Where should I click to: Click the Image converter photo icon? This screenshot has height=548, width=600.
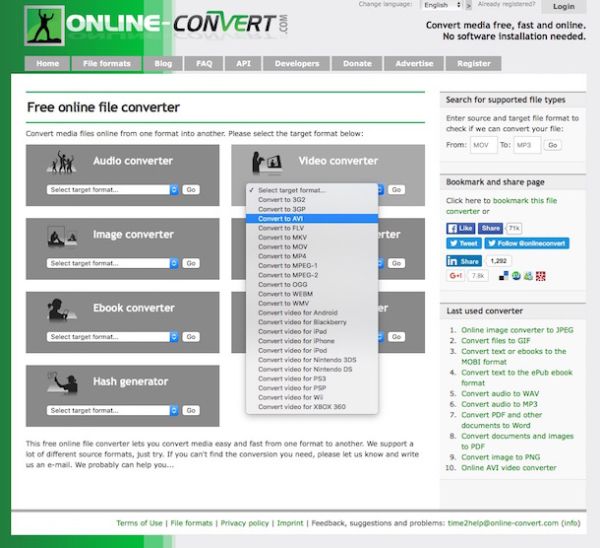[62, 236]
